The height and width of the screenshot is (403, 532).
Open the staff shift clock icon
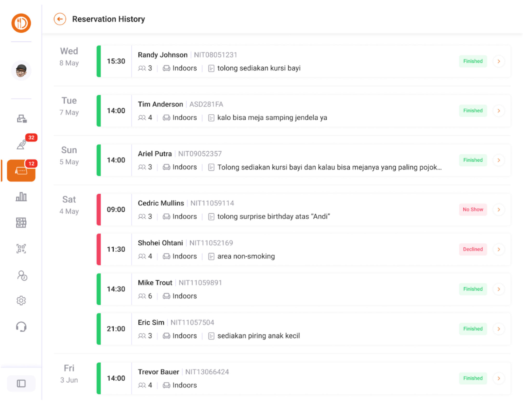pos(22,276)
